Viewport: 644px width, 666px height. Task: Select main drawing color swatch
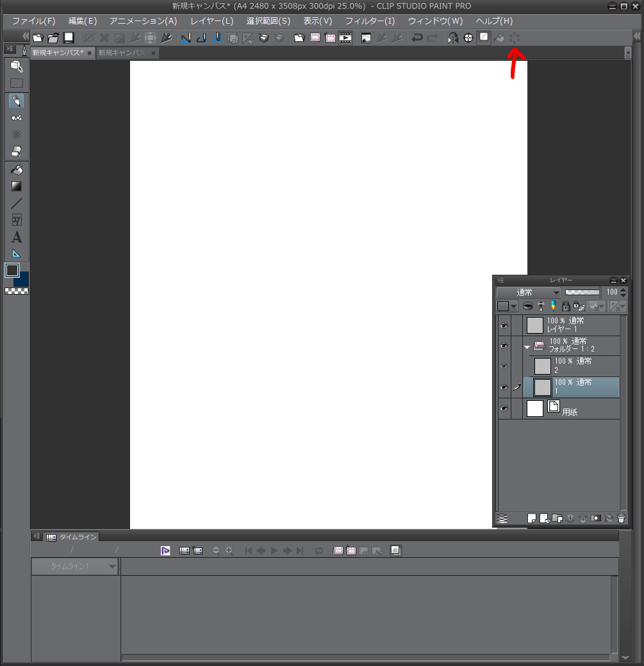[12, 270]
